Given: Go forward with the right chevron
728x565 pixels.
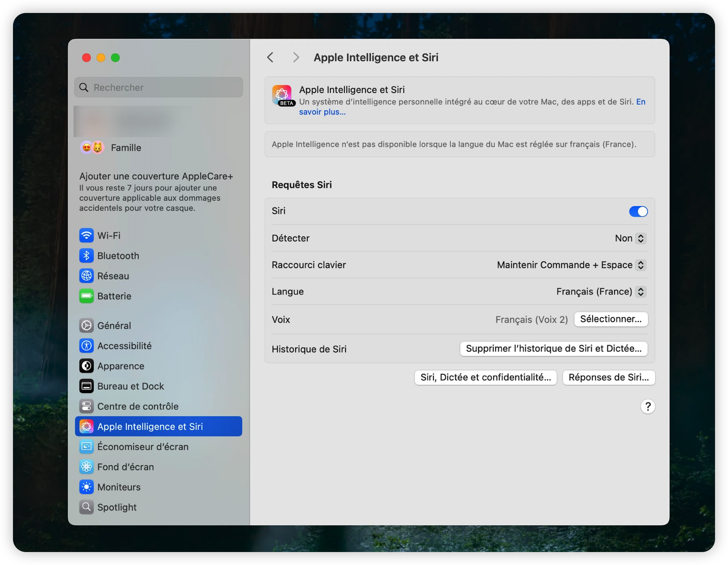Looking at the screenshot, I should click(296, 57).
